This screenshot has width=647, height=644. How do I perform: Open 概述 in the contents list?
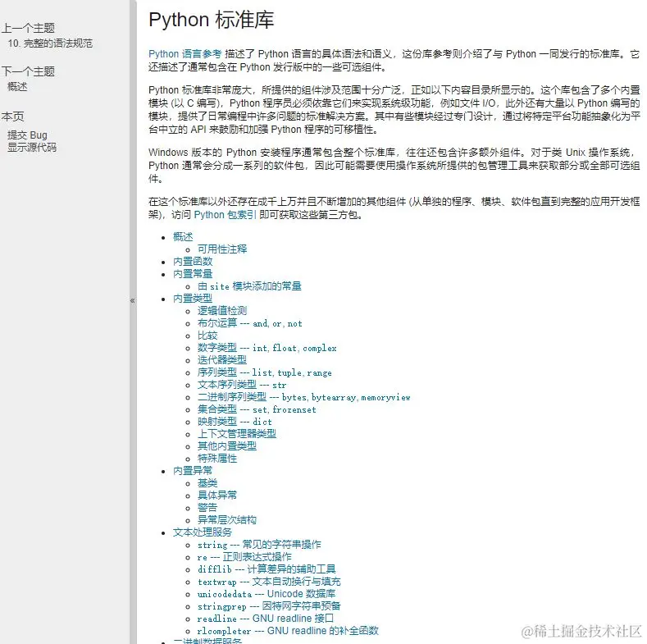183,236
